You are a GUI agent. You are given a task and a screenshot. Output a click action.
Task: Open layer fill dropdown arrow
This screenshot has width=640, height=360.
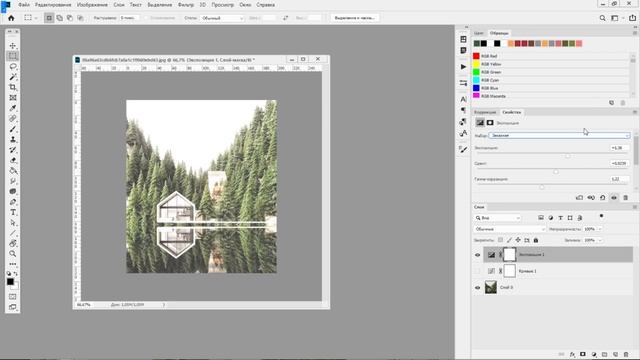(600, 240)
